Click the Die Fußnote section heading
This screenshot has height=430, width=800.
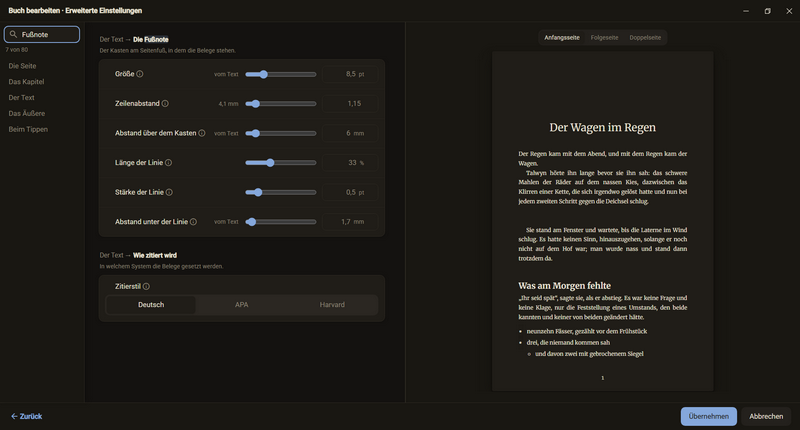pyautogui.click(x=151, y=39)
